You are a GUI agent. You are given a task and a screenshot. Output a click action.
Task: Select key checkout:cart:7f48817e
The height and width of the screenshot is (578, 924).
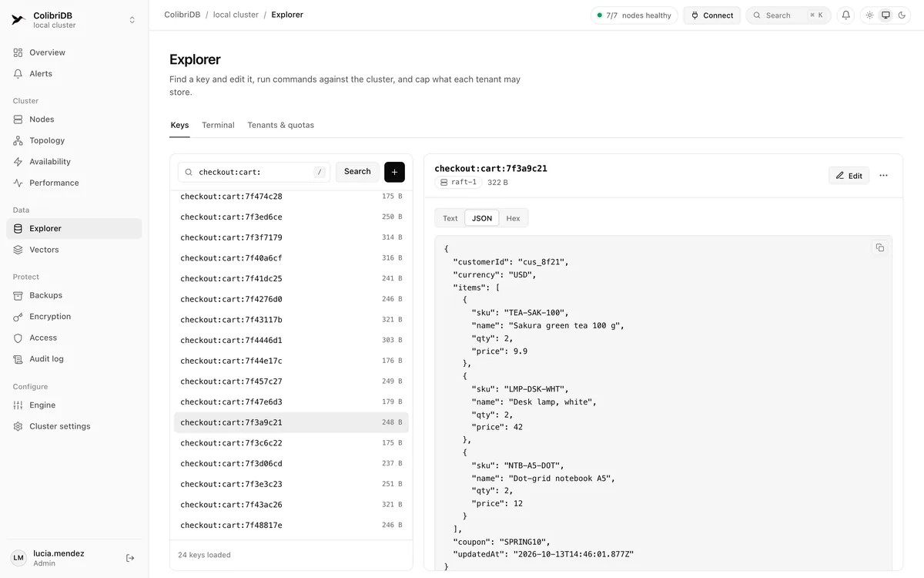(291, 526)
